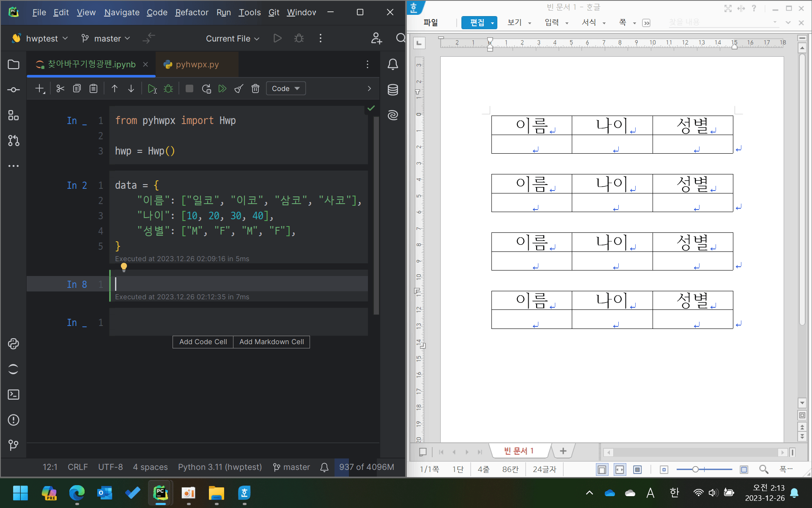Viewport: 812px width, 508px height.
Task: Delete the current notebook cell
Action: (255, 88)
